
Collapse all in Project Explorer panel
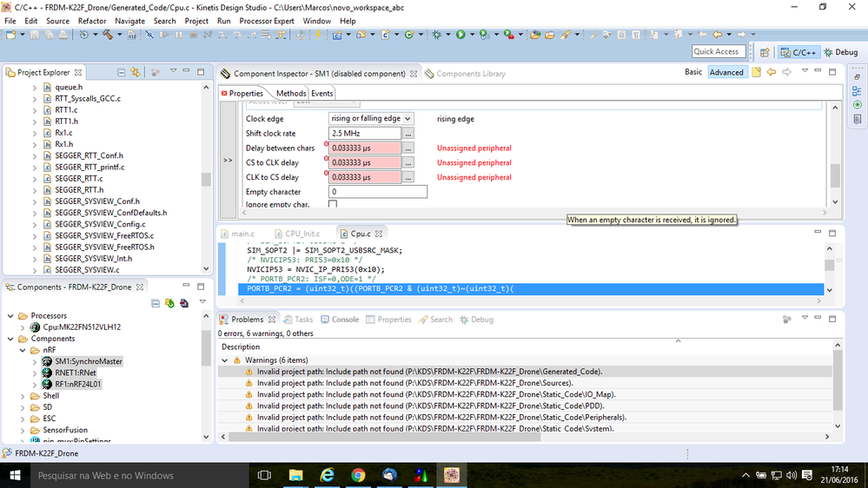(122, 72)
